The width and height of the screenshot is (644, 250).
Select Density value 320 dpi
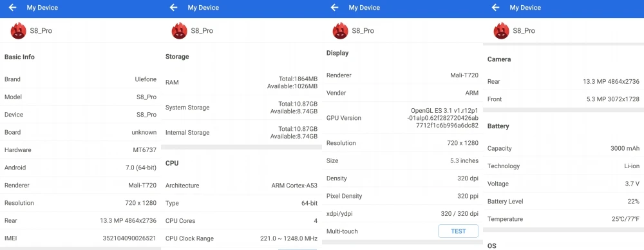coord(468,178)
